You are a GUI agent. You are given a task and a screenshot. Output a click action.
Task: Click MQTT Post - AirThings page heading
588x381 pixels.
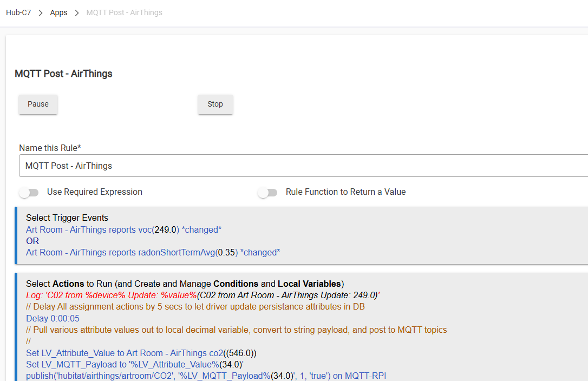click(x=63, y=74)
